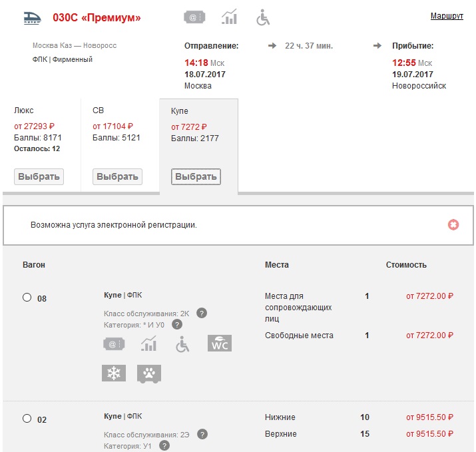Viewport: 476px width, 452px height.
Task: Click the electronic ticket icon in train header
Action: point(194,17)
